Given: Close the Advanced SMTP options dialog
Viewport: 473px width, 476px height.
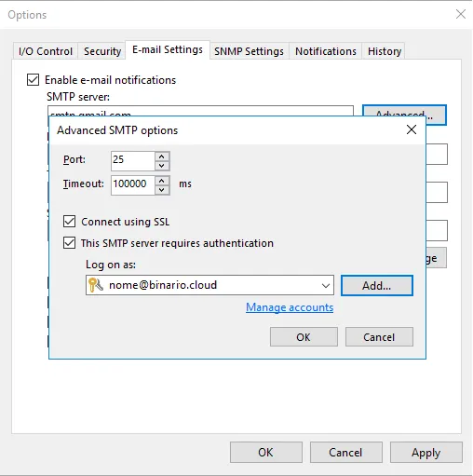Looking at the screenshot, I should [412, 129].
